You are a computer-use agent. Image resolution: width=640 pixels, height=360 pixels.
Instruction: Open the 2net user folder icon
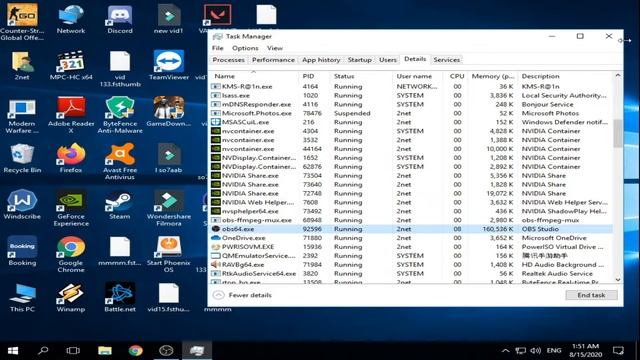[x=22, y=65]
